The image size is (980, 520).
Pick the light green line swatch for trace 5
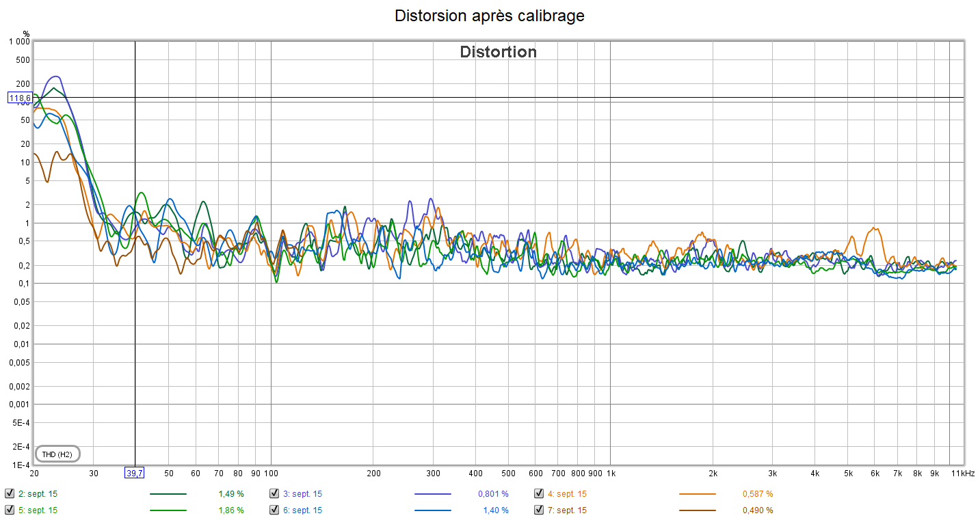coord(168,510)
